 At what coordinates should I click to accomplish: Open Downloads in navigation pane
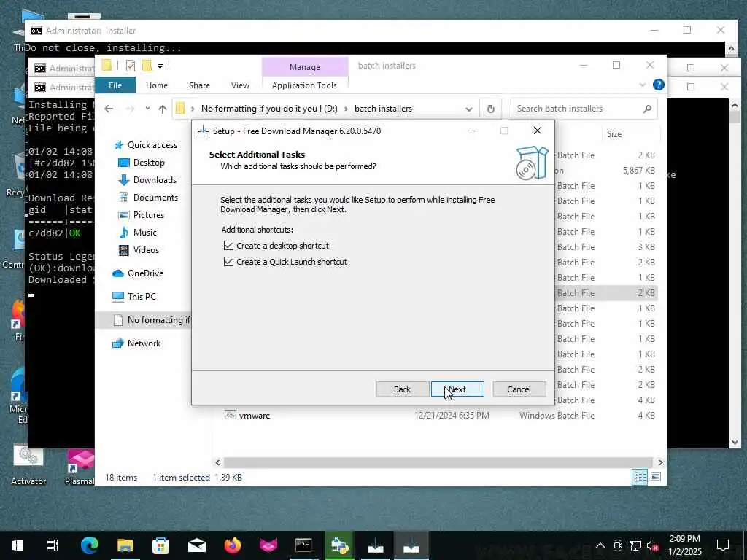(x=155, y=180)
